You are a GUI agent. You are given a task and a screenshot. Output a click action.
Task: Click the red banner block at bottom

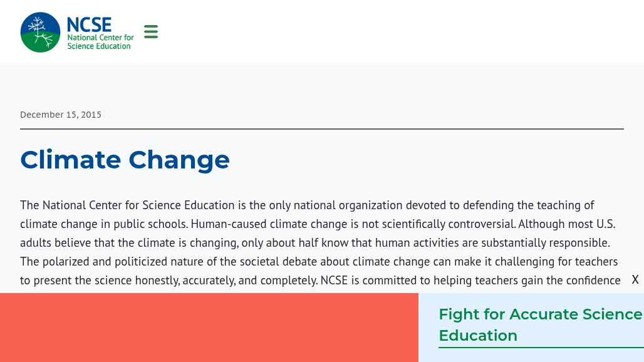pyautogui.click(x=209, y=328)
